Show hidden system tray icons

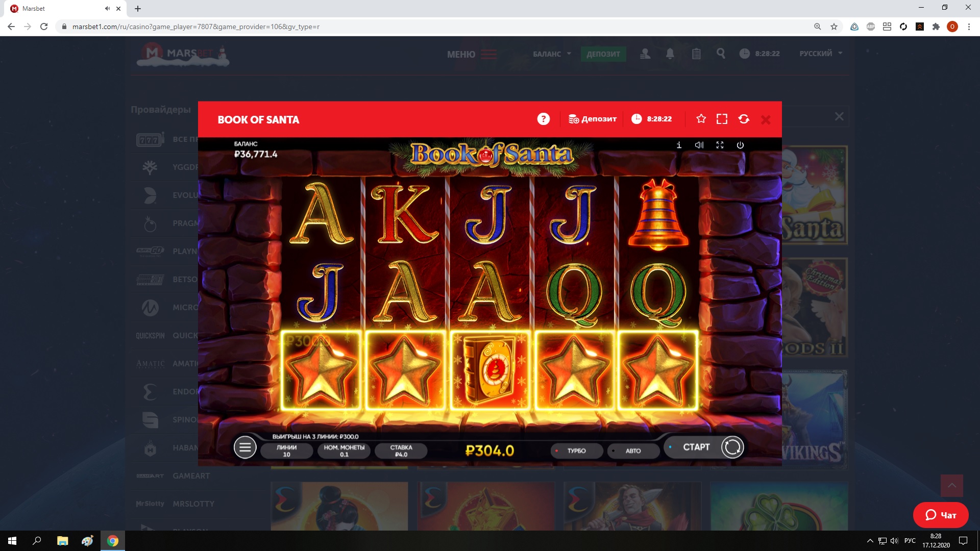coord(870,541)
